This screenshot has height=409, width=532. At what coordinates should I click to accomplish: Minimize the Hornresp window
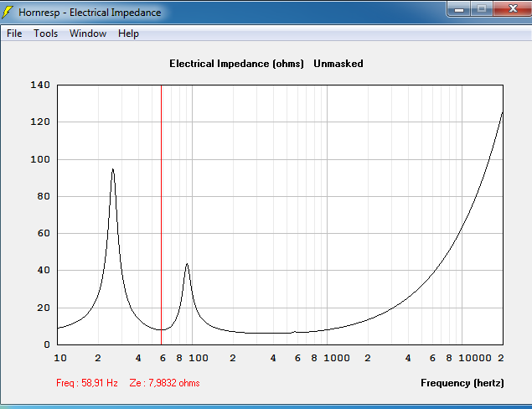pos(459,9)
